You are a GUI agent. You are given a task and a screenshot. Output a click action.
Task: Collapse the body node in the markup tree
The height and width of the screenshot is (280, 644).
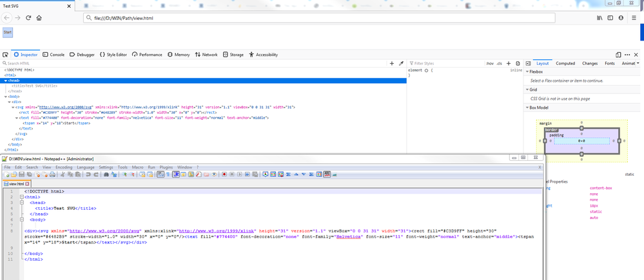click(6, 97)
